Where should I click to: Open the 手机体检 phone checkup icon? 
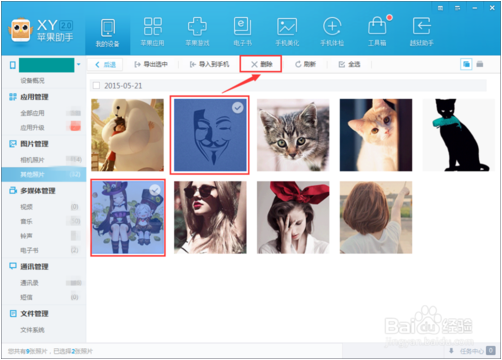(x=332, y=26)
